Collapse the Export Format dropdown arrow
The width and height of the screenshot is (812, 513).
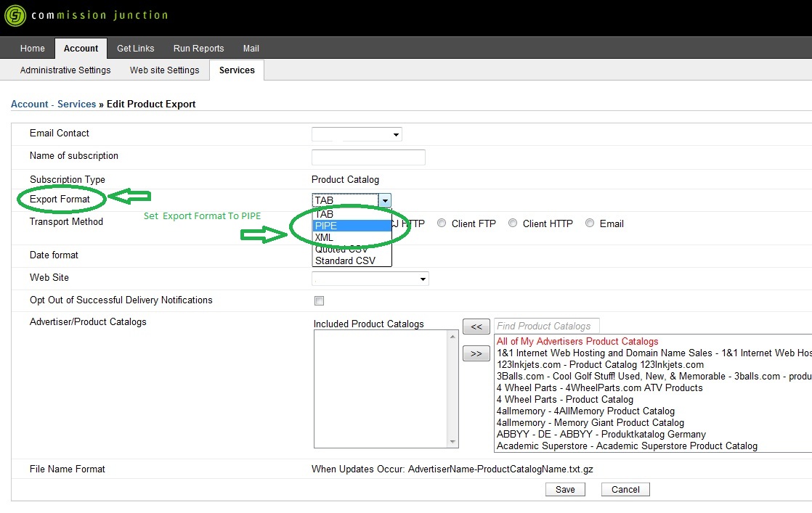click(385, 200)
